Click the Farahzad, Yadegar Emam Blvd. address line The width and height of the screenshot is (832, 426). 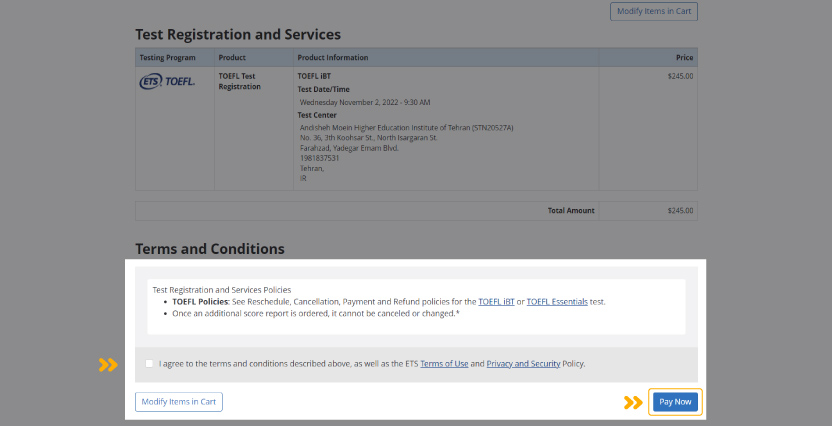pos(349,148)
